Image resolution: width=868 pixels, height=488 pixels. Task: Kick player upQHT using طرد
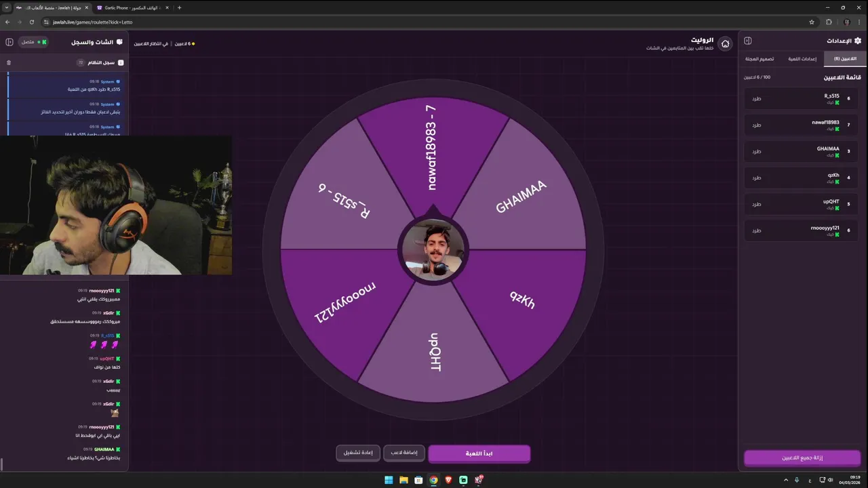point(757,205)
